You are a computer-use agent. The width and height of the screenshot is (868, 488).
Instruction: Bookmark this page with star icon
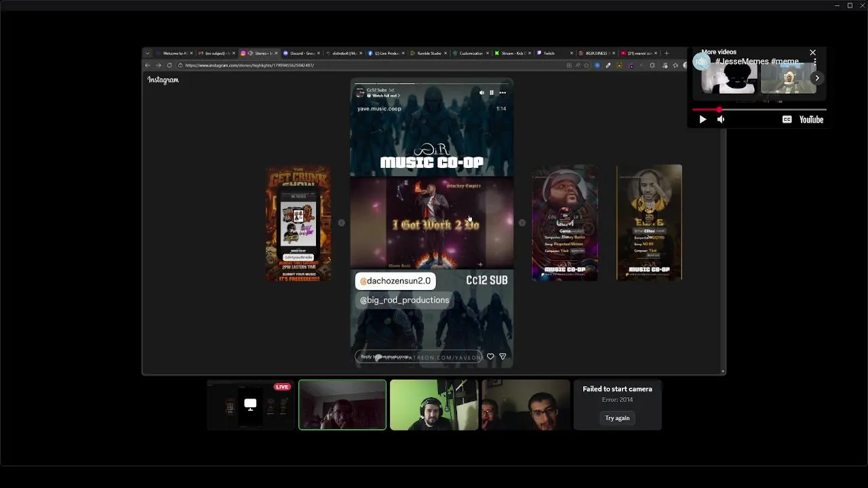click(x=587, y=65)
